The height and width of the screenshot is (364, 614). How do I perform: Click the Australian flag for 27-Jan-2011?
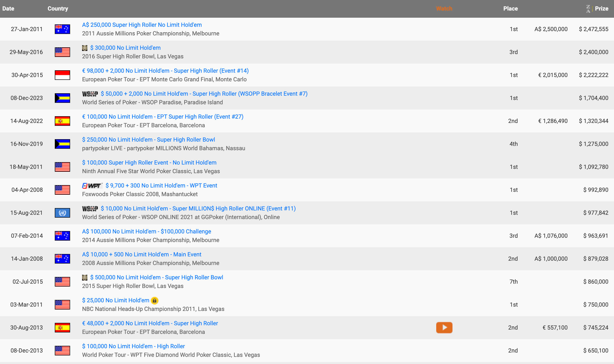62,29
